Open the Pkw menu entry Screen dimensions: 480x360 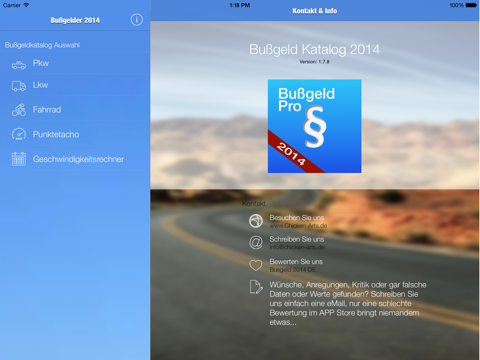click(75, 63)
